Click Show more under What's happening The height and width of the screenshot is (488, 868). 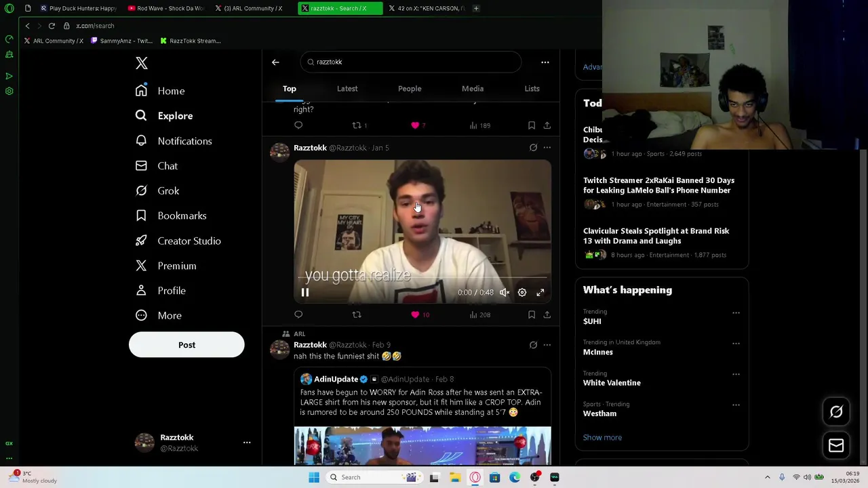point(602,437)
